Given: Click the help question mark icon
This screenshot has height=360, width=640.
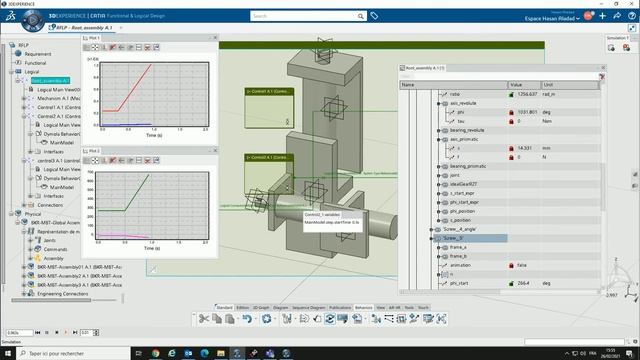Looking at the screenshot, I should 632,16.
